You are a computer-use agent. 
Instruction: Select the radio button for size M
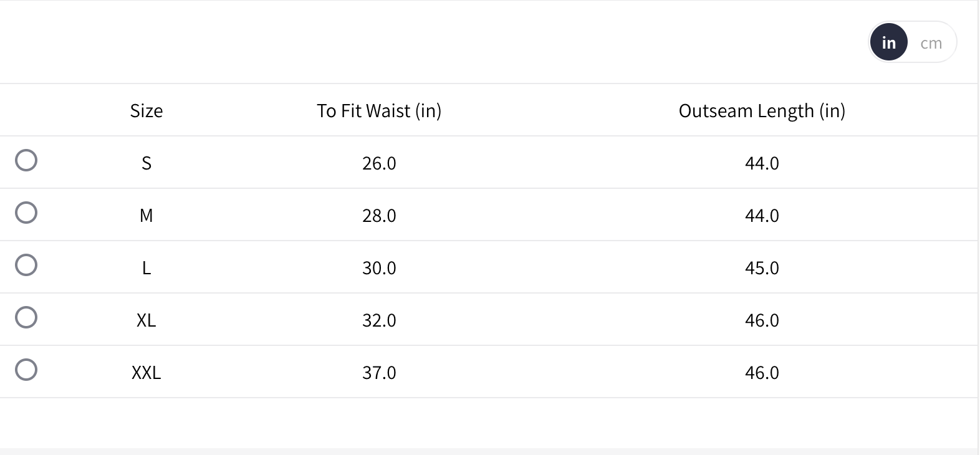click(26, 213)
